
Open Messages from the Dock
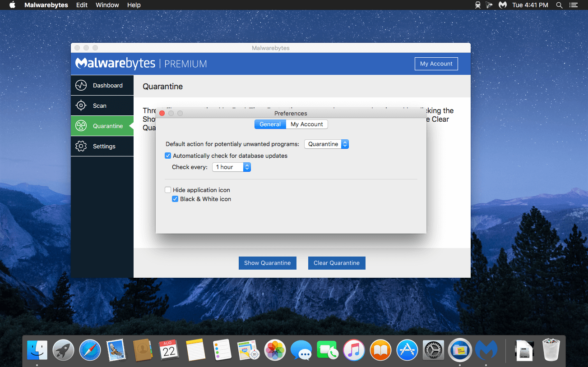pyautogui.click(x=301, y=350)
